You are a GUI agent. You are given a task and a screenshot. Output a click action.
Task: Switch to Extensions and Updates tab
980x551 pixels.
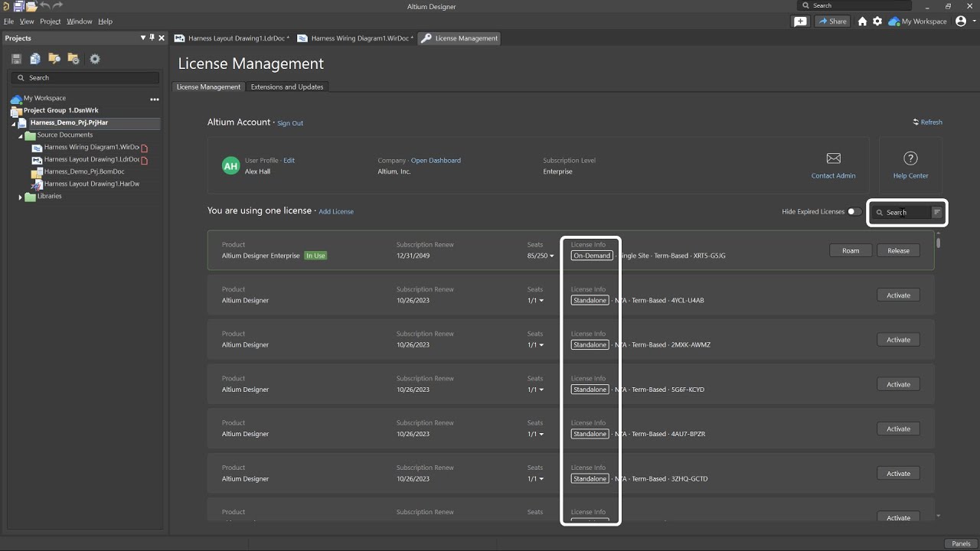click(x=287, y=87)
